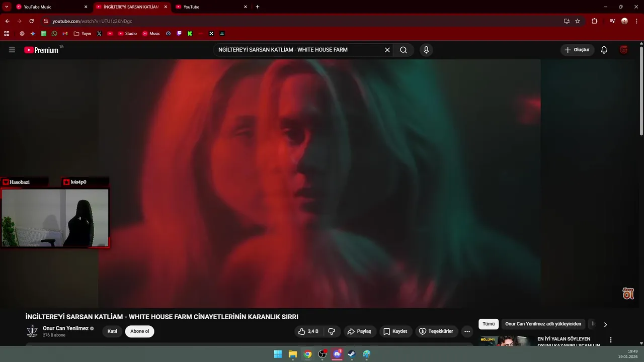Open the YouTube hamburger guide menu

pos(12,50)
